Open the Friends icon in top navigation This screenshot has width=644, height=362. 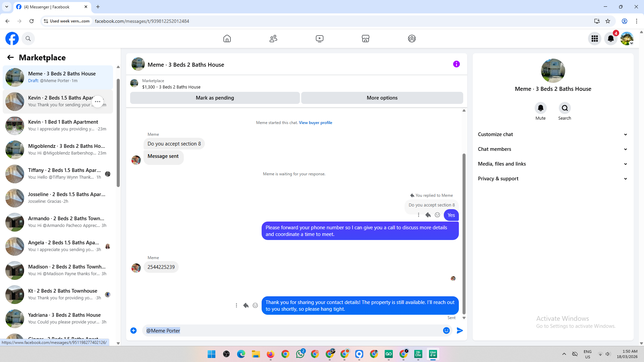[273, 39]
